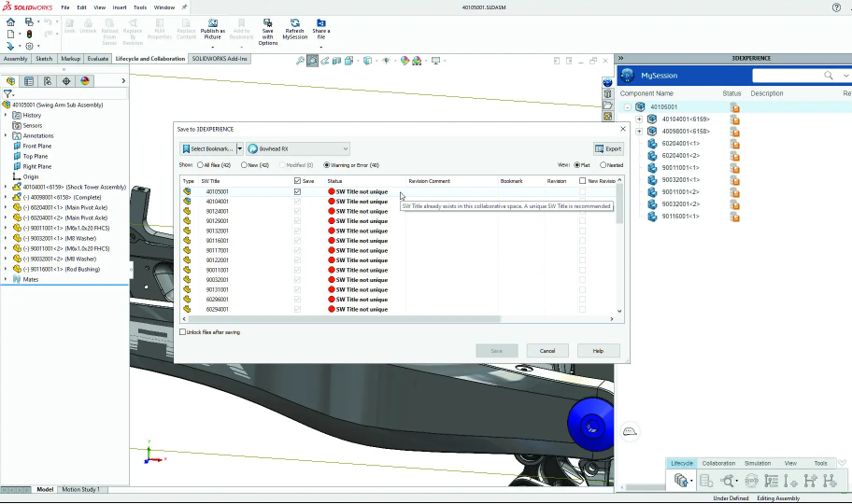
Task: Select the Flat view radio button
Action: [x=577, y=165]
